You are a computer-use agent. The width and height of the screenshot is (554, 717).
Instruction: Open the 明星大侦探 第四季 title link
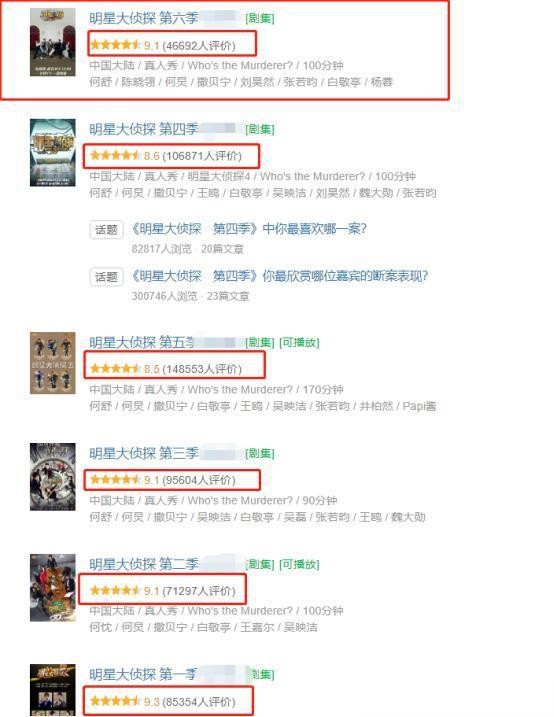point(144,129)
